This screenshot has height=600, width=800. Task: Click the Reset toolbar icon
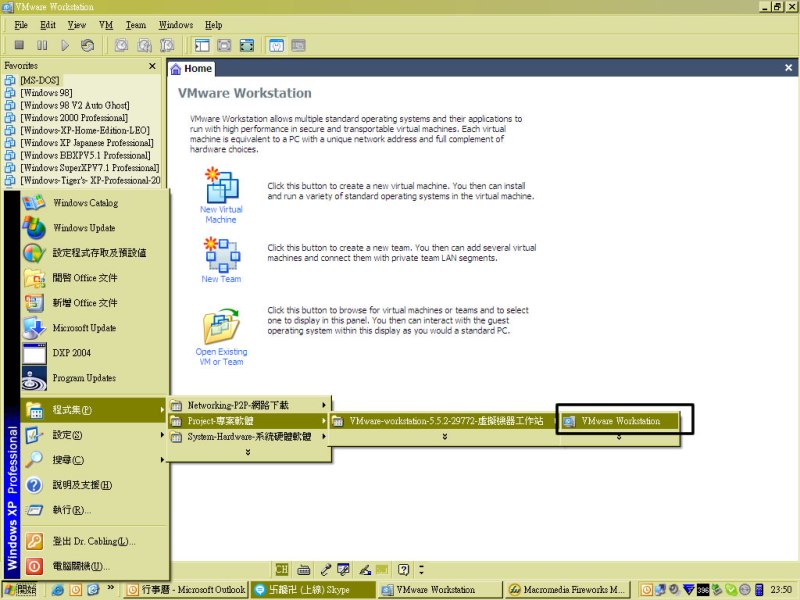click(x=87, y=45)
